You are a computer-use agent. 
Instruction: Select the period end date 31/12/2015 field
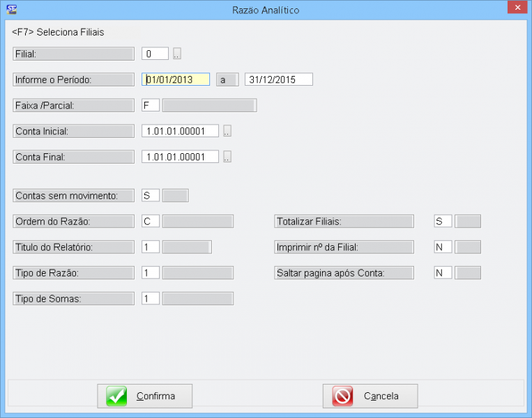pyautogui.click(x=279, y=79)
